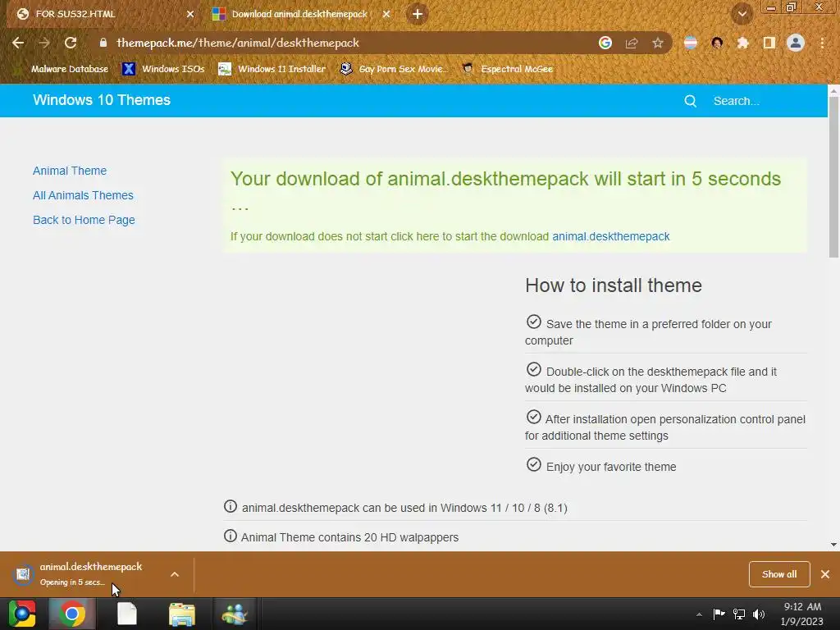Click the Windows 10 Themes header title

(x=101, y=100)
